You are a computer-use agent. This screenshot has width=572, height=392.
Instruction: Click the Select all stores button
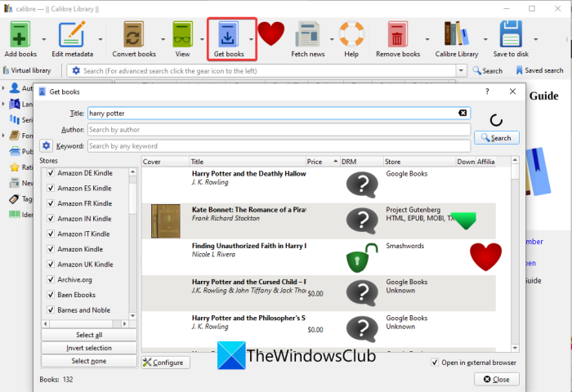[x=89, y=335]
